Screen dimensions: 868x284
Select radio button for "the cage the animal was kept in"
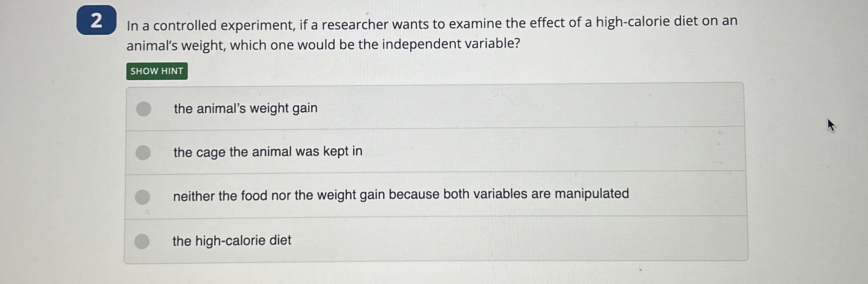(x=144, y=152)
